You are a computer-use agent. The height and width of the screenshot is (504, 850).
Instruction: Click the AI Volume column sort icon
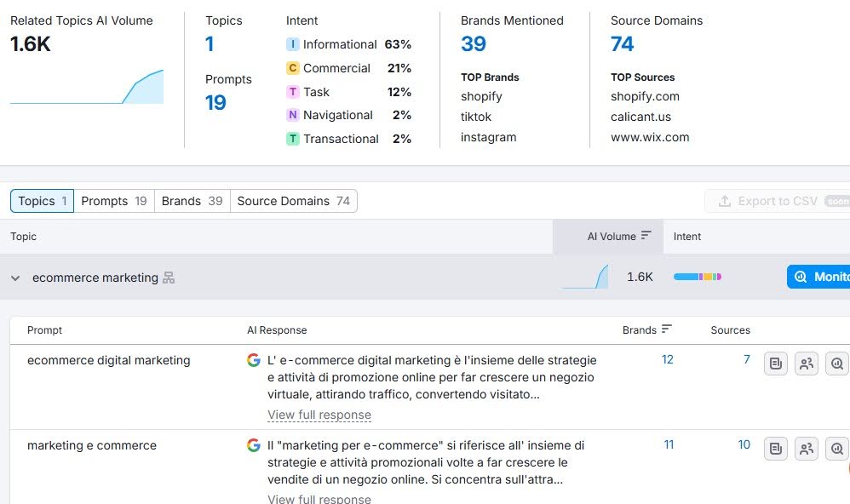(x=646, y=236)
